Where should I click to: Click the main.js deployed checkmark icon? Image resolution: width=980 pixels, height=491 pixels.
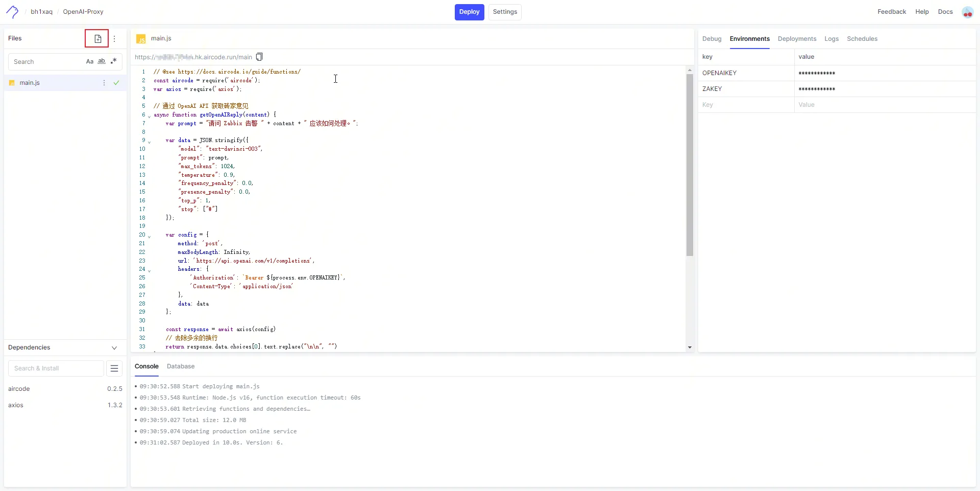[116, 83]
